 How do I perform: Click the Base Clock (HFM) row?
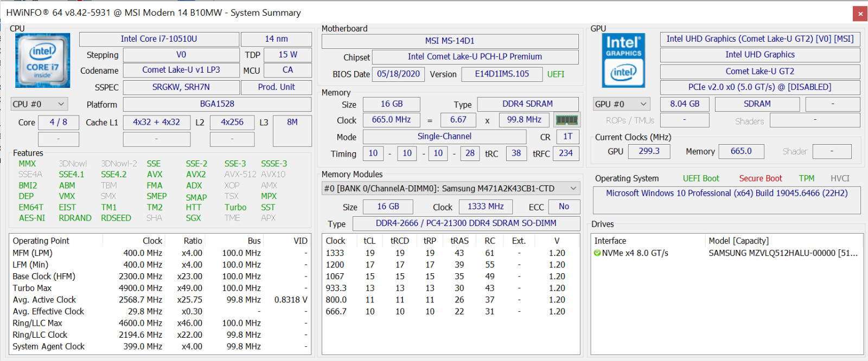[160, 276]
